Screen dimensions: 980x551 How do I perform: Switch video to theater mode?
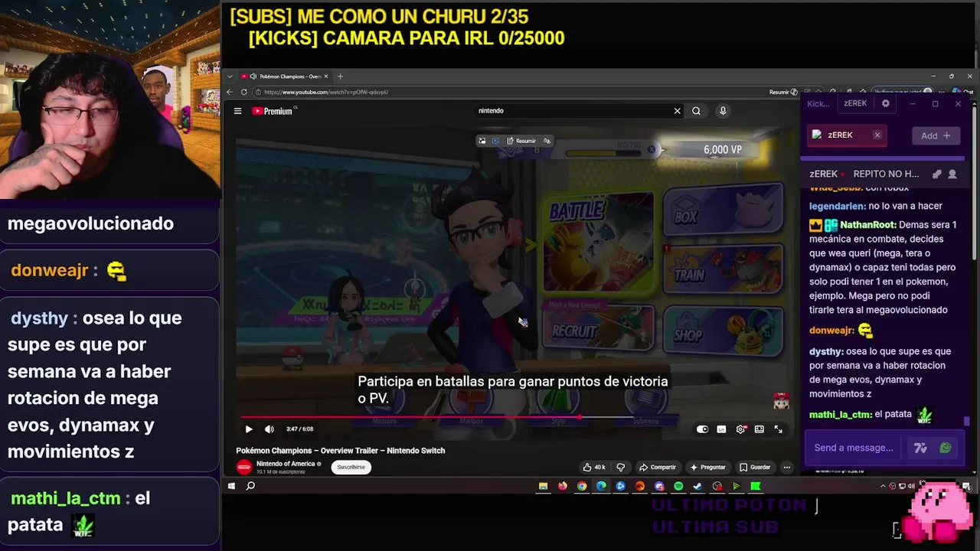759,429
